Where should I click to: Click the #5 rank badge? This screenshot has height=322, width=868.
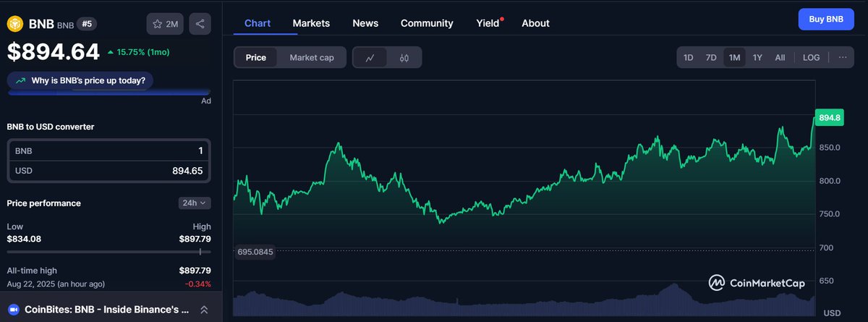(x=87, y=24)
